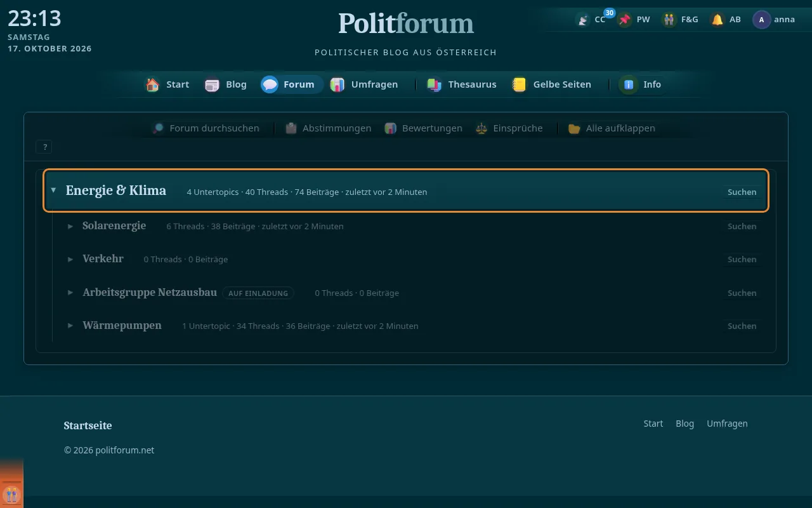
Task: Click the Start house icon
Action: (152, 84)
